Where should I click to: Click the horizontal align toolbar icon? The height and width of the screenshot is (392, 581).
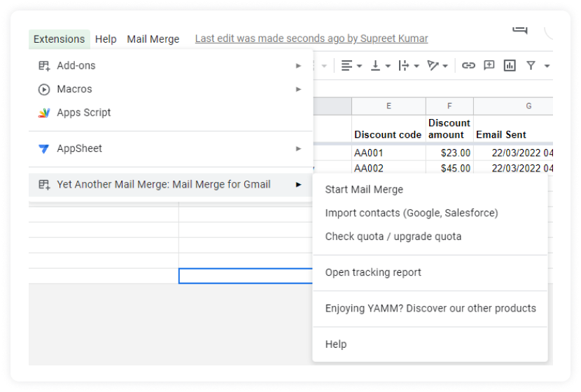tap(346, 66)
